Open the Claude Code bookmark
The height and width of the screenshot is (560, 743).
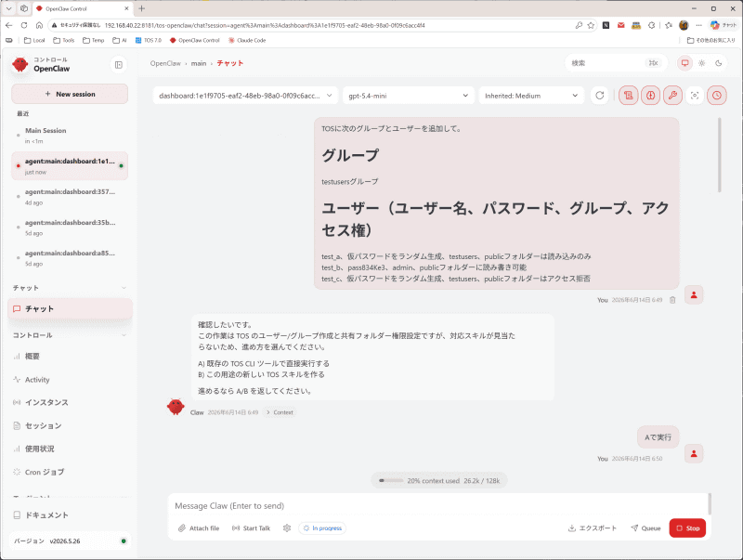(247, 40)
